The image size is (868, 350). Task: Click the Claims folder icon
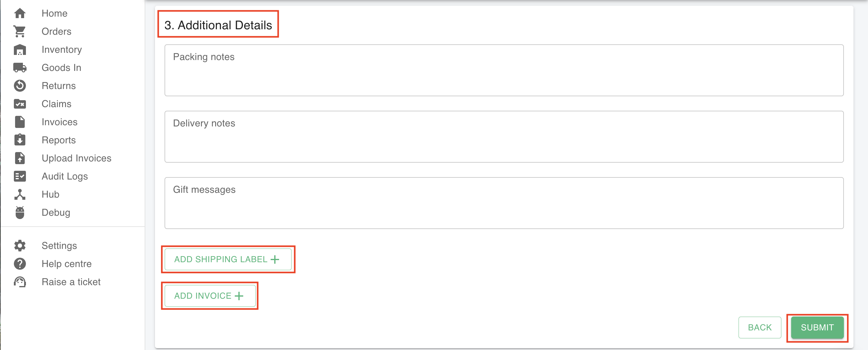click(20, 104)
